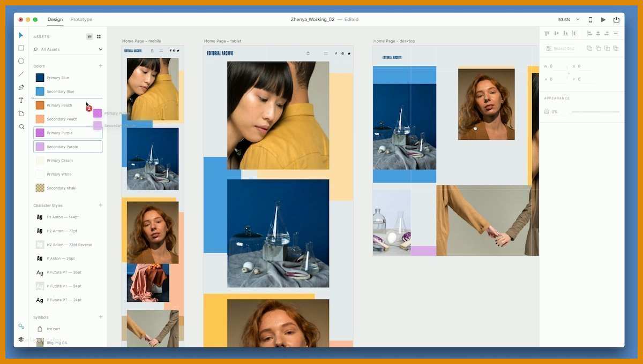Select the Rectangle tool
Image resolution: width=643 pixels, height=364 pixels.
[x=21, y=48]
